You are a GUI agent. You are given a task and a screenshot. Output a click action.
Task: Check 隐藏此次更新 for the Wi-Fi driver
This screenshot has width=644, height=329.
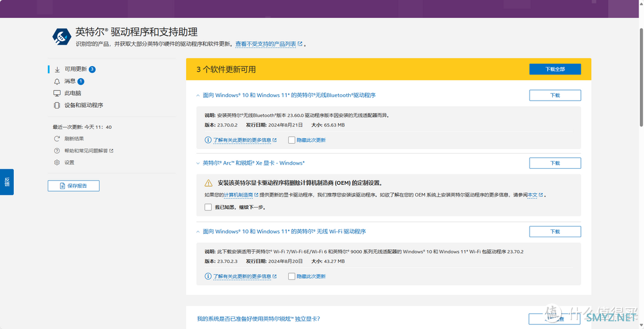click(292, 277)
